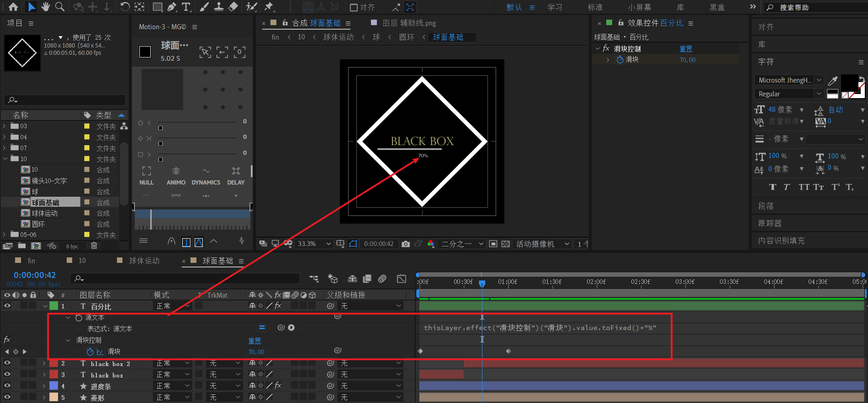This screenshot has width=868, height=403.
Task: Open resolution 二分之一 dropdown
Action: point(462,244)
